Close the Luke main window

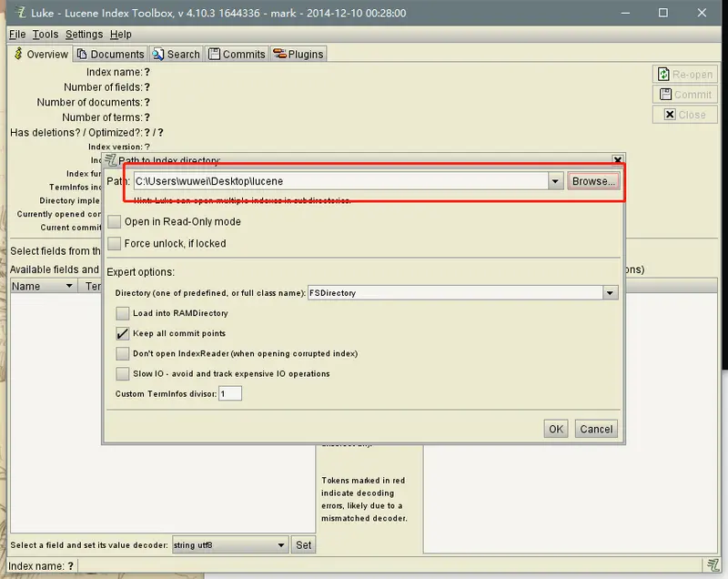pos(702,13)
